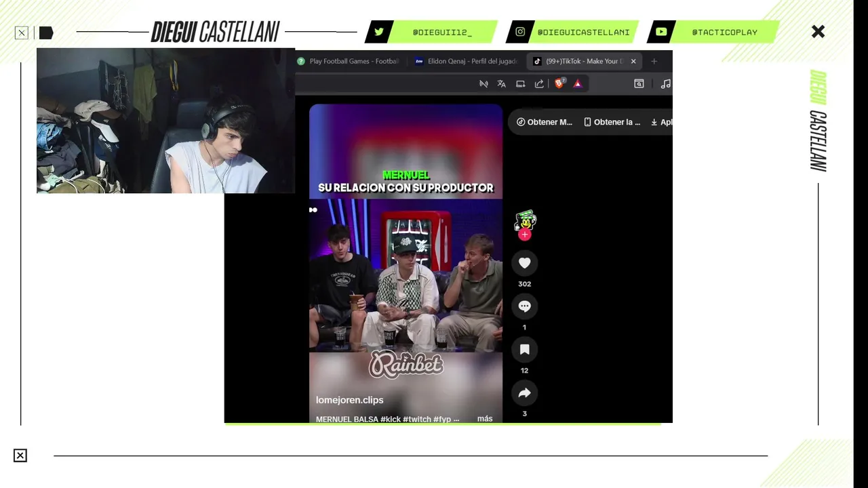The height and width of the screenshot is (488, 868).
Task: Click the 12 saves count
Action: (x=524, y=371)
